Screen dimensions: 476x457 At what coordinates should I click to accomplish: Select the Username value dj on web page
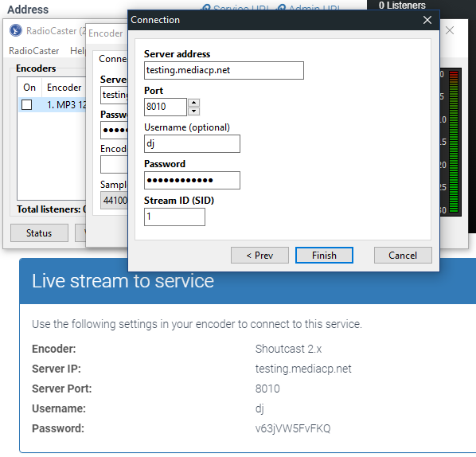coord(259,408)
